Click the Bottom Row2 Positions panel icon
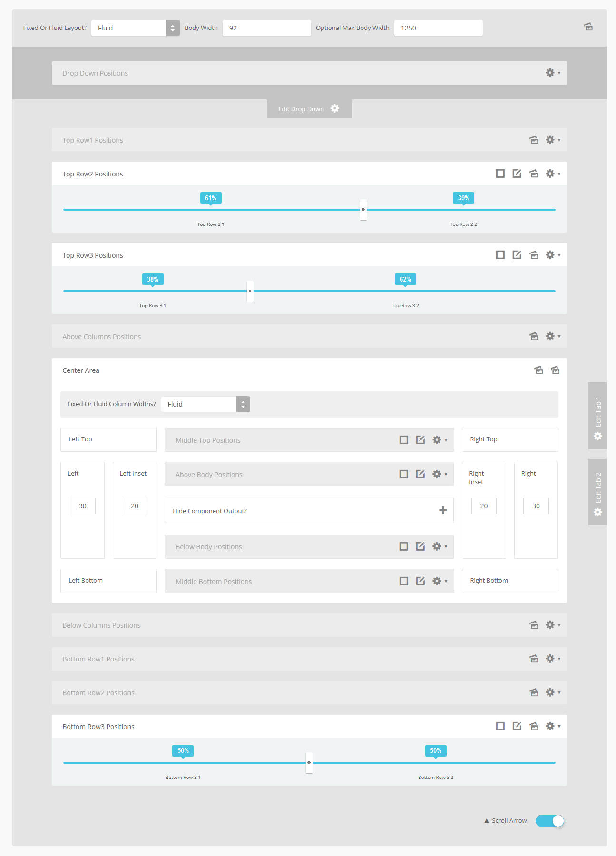 [534, 692]
